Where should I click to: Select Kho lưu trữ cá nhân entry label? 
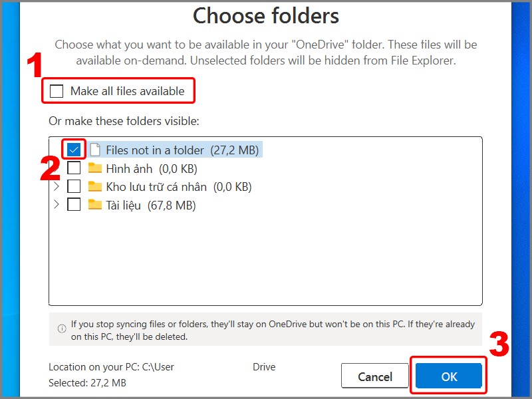tap(156, 187)
